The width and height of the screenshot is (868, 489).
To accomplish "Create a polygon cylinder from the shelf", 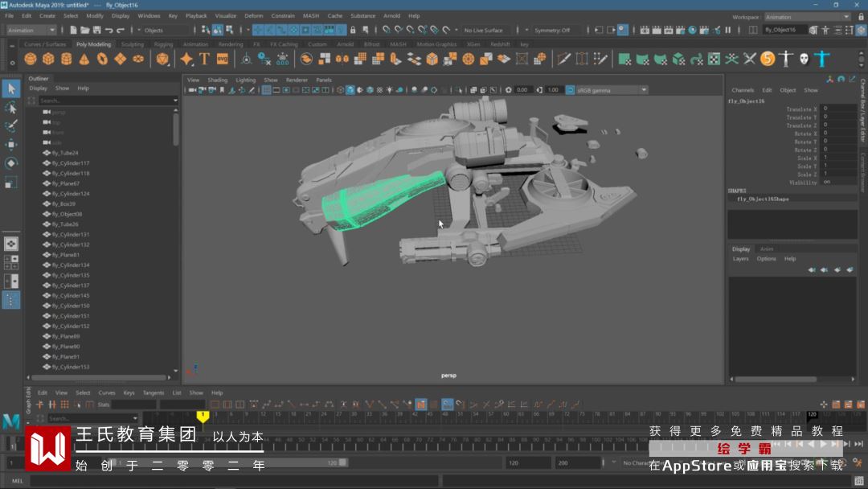I will pos(67,59).
